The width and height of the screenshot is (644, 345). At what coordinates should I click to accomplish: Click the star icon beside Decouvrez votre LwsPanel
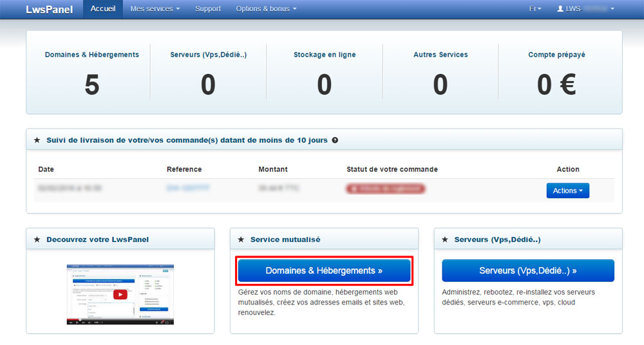click(37, 239)
